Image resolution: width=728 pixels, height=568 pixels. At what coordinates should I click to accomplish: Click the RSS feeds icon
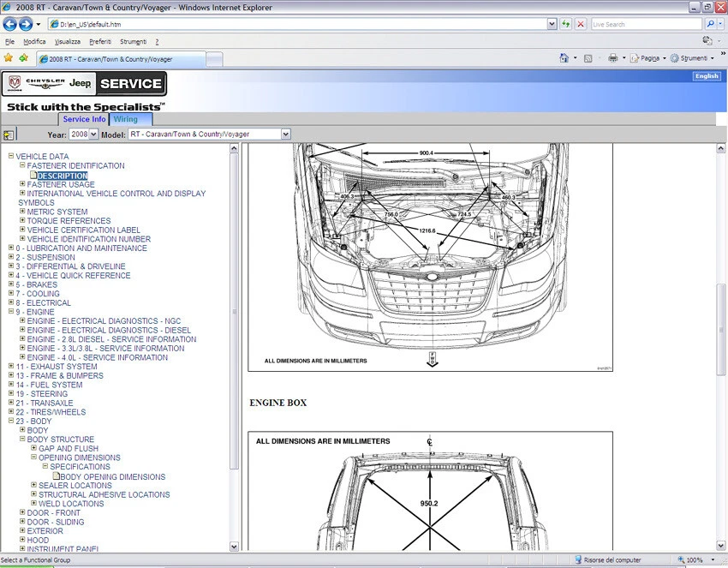click(x=587, y=57)
